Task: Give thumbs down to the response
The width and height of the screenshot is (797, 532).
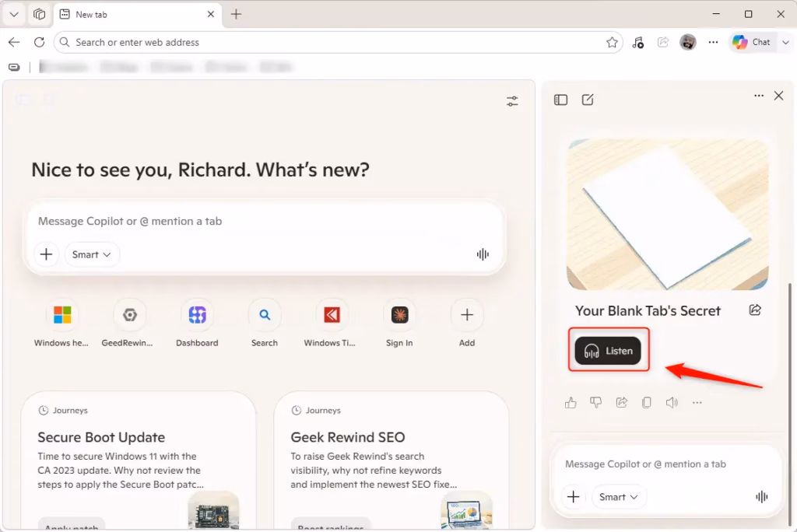Action: coord(595,402)
